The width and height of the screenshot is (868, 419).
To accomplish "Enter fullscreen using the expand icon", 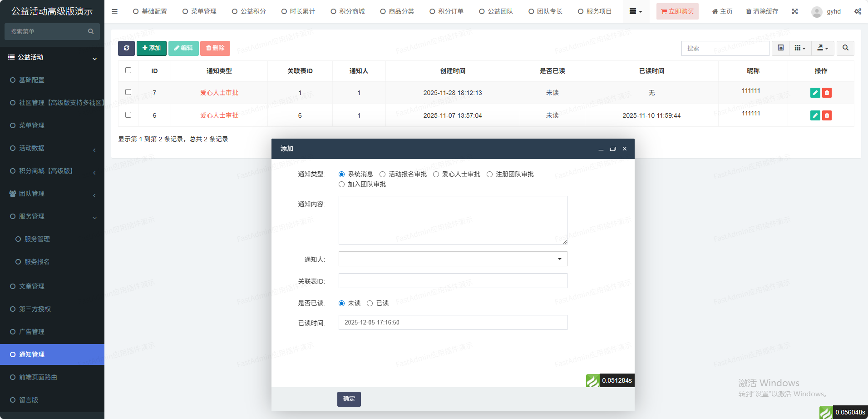I will click(x=794, y=11).
